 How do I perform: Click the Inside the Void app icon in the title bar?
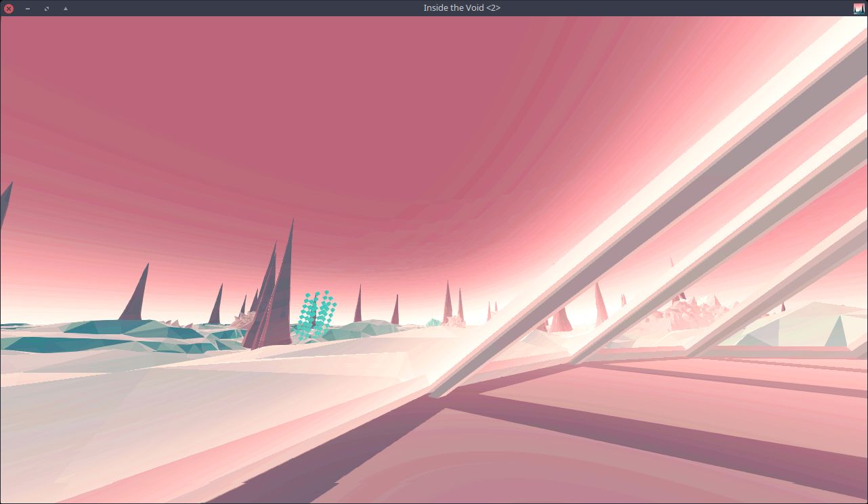[x=859, y=8]
